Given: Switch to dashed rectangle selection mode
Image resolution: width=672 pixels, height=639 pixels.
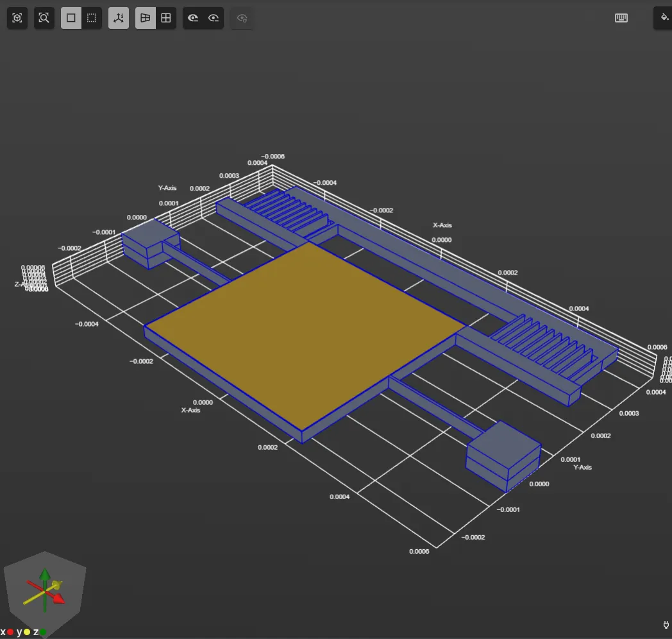Looking at the screenshot, I should [92, 18].
